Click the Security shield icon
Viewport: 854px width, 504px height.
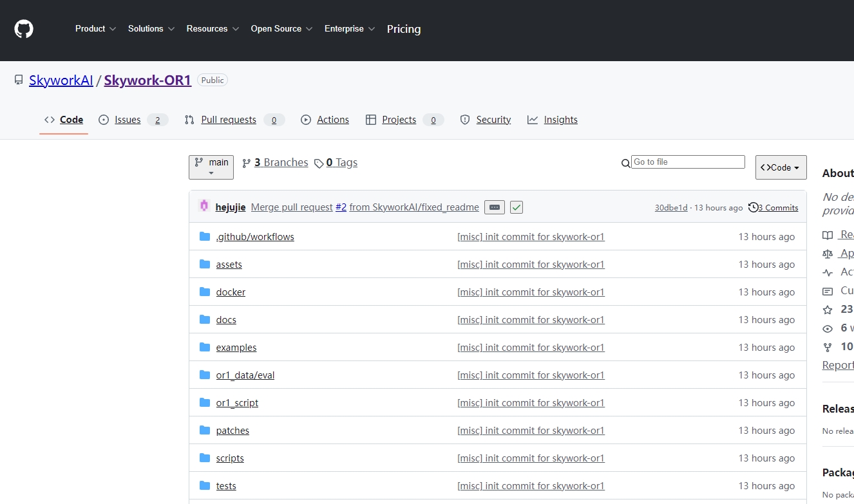tap(465, 120)
